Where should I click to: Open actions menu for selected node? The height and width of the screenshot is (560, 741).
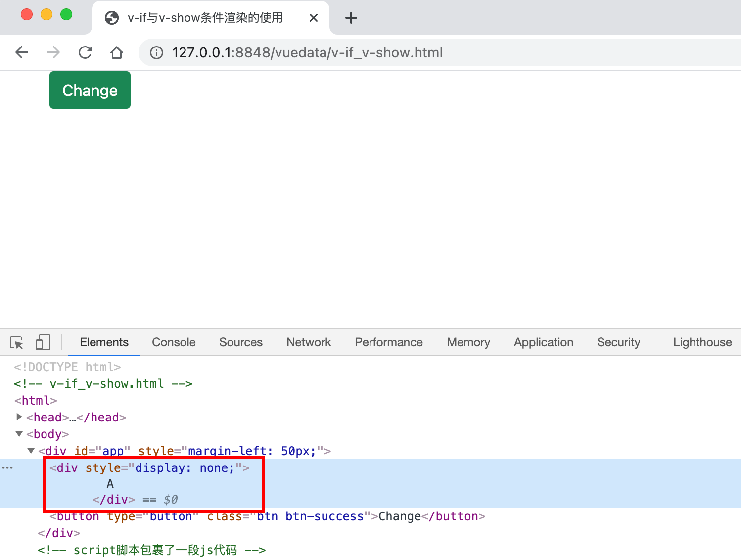tap(7, 467)
